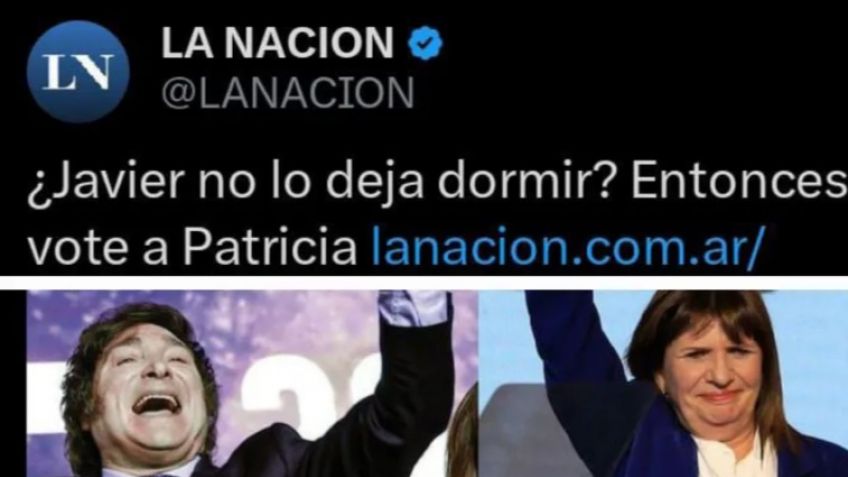Click the face of the woman in blue

[x=714, y=379]
